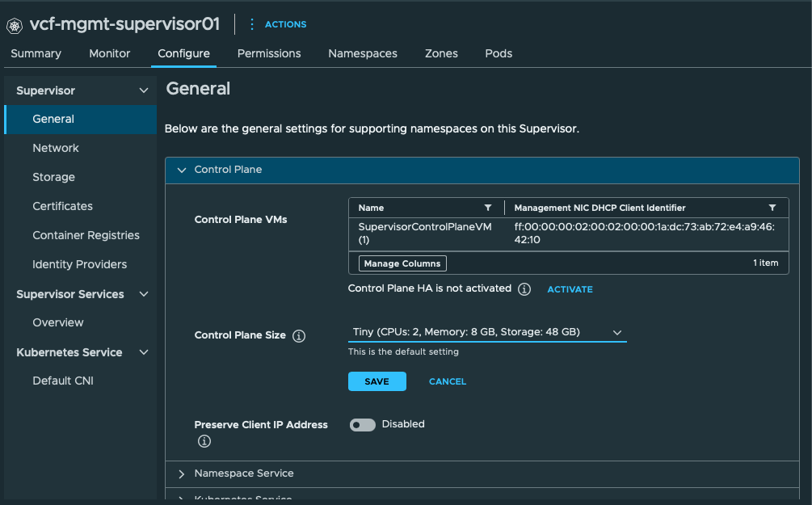
Task: Click the Manage Columns button
Action: pos(402,263)
